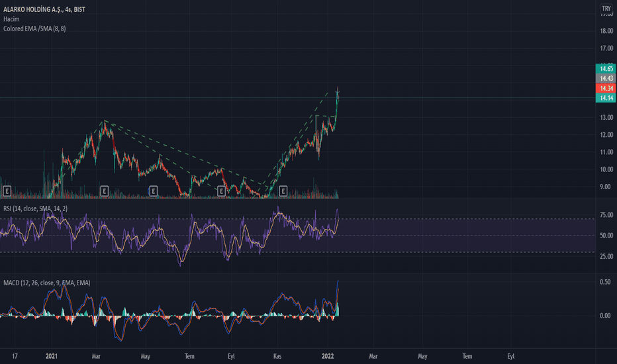Click the 17 date label on time axis

pos(15,356)
